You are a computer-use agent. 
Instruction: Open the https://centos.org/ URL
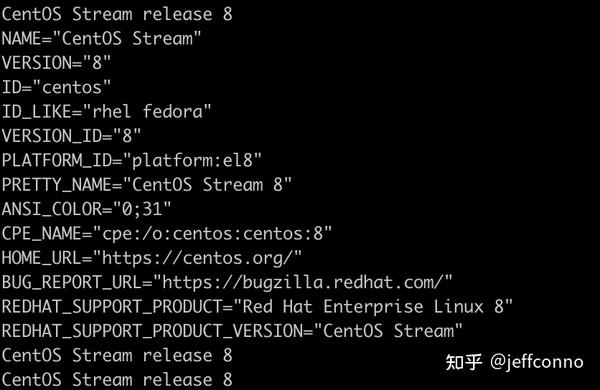(x=197, y=258)
